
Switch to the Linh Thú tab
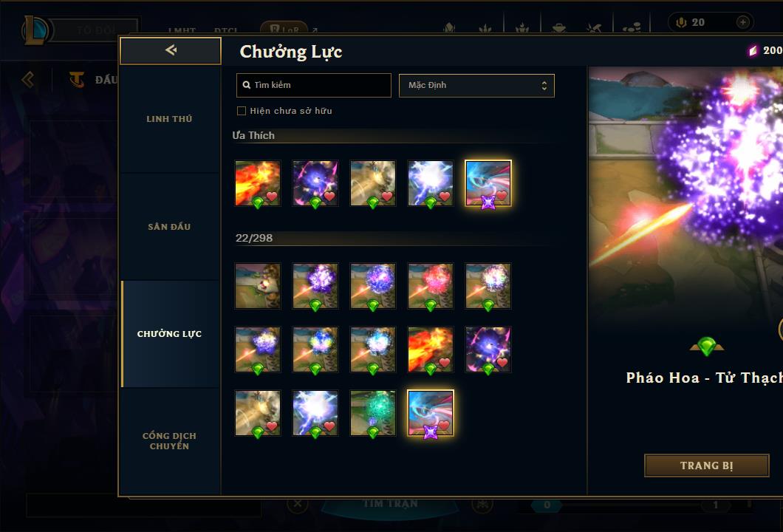(170, 119)
